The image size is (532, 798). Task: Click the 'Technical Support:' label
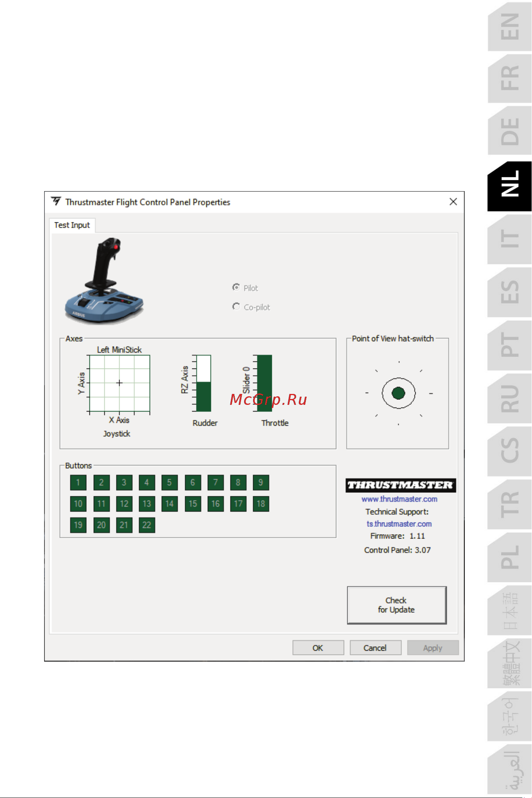397,512
